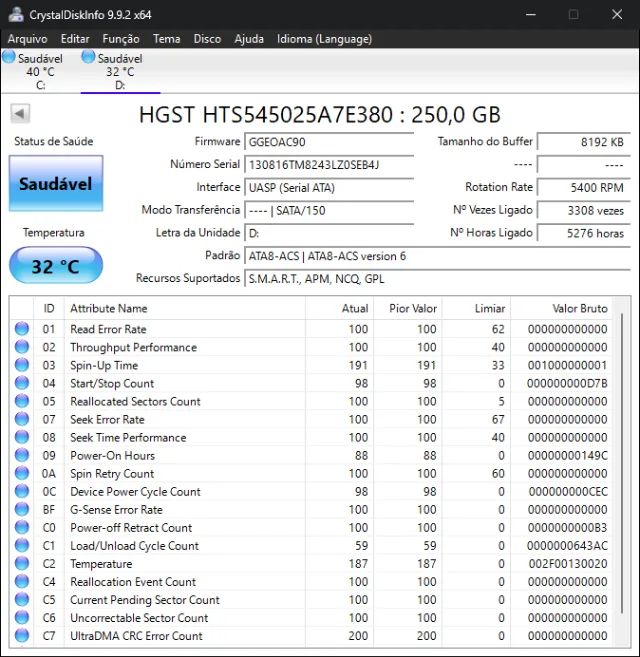Click the CrystalDiskInfo app icon in title bar
Image resolution: width=640 pixels, height=657 pixels.
coord(16,15)
